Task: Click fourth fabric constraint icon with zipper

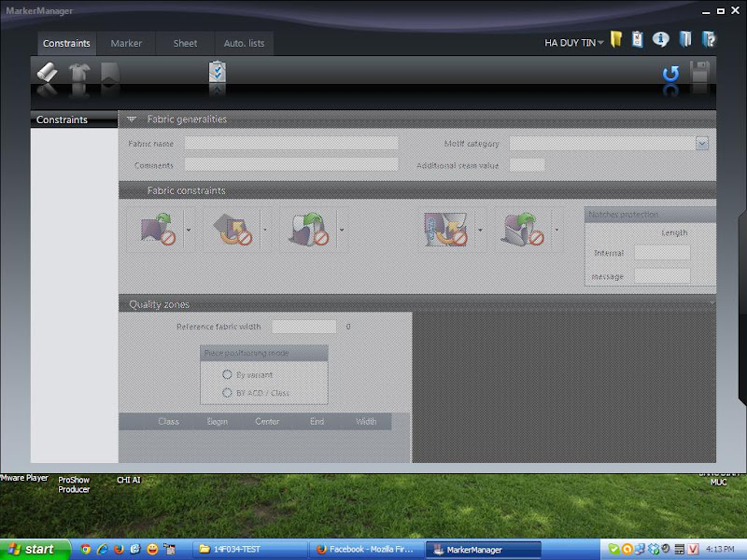Action: tap(446, 230)
